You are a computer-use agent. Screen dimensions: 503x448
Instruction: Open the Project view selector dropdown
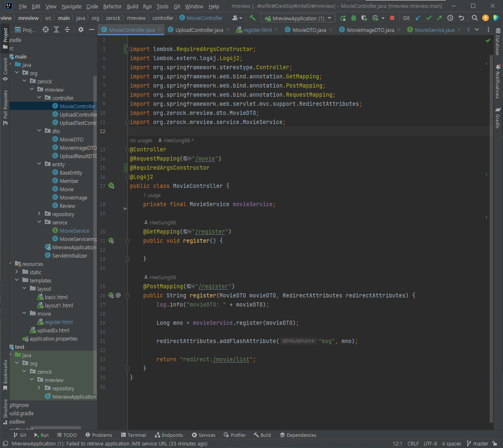coord(26,30)
